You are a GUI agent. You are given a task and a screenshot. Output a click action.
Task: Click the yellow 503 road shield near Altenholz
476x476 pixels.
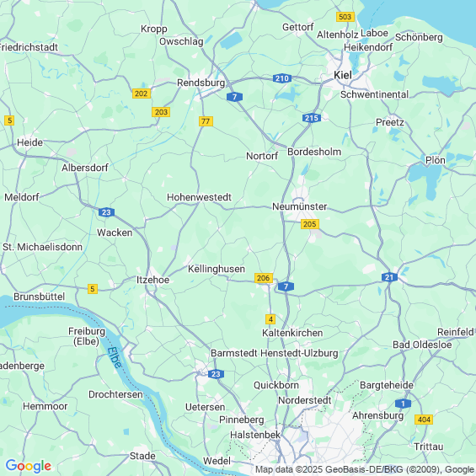coord(345,16)
